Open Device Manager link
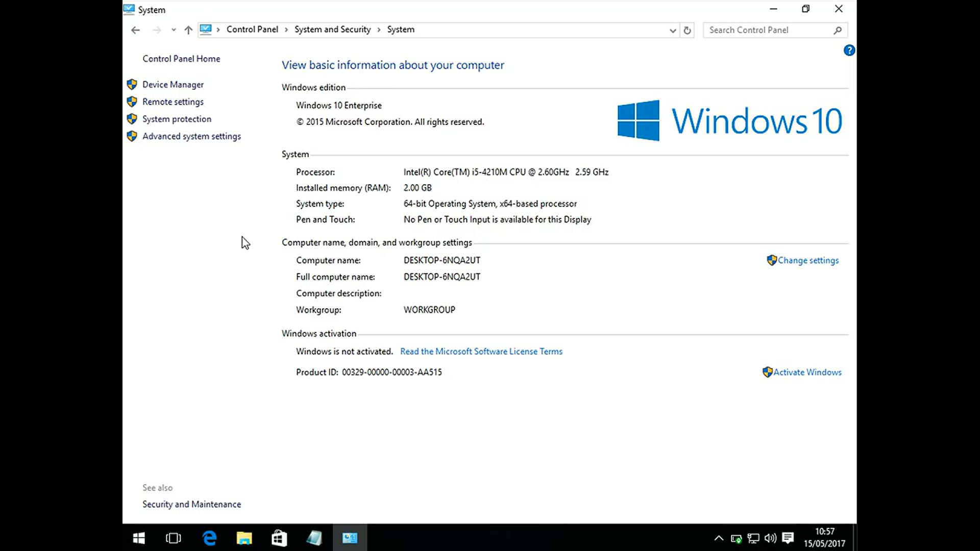 click(x=173, y=85)
